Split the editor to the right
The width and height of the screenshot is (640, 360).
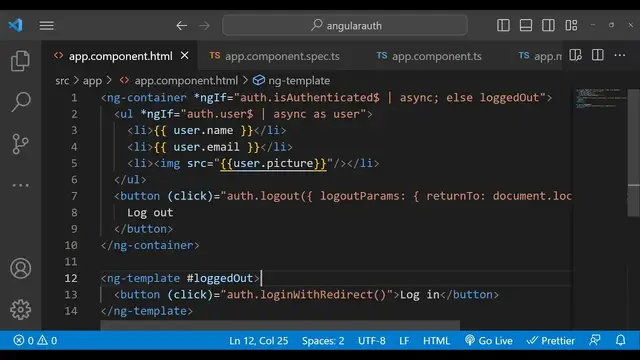tap(598, 55)
